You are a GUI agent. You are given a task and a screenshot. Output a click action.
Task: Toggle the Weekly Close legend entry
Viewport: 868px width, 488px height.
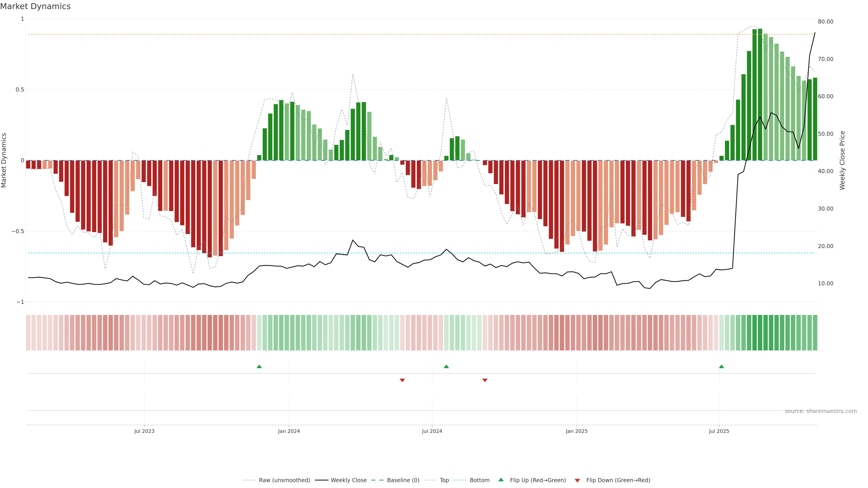(348, 480)
